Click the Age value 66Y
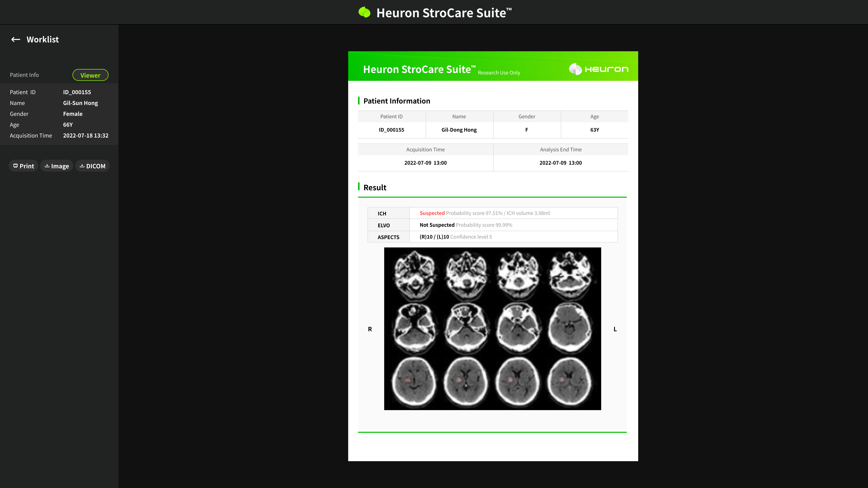 [68, 125]
